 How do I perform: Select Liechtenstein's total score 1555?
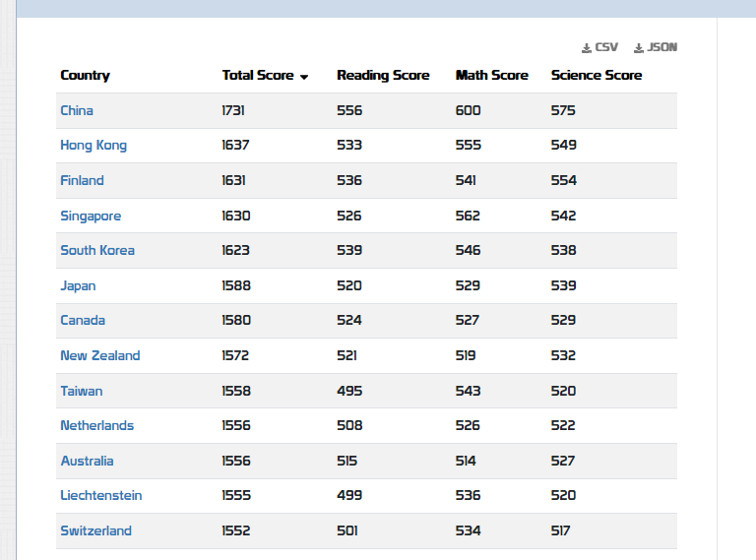tap(236, 495)
